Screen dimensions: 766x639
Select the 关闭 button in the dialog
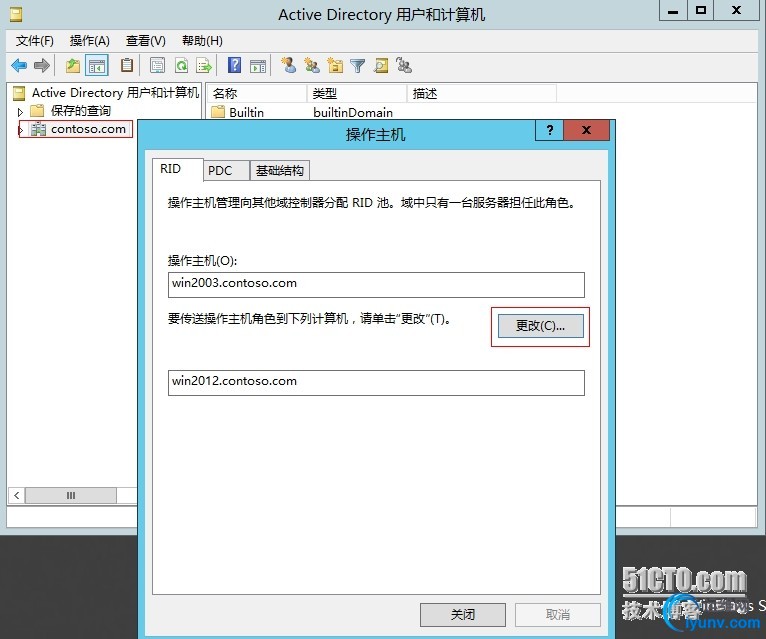(463, 615)
